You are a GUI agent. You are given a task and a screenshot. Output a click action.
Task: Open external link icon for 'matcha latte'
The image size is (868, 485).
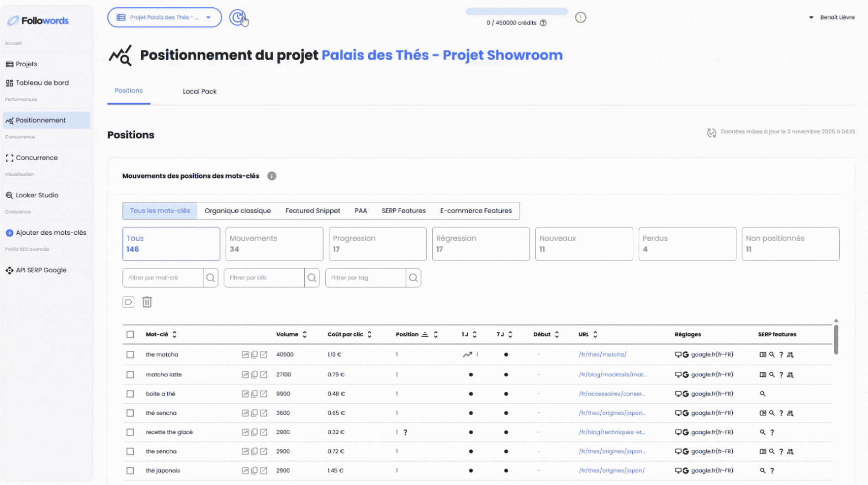264,374
